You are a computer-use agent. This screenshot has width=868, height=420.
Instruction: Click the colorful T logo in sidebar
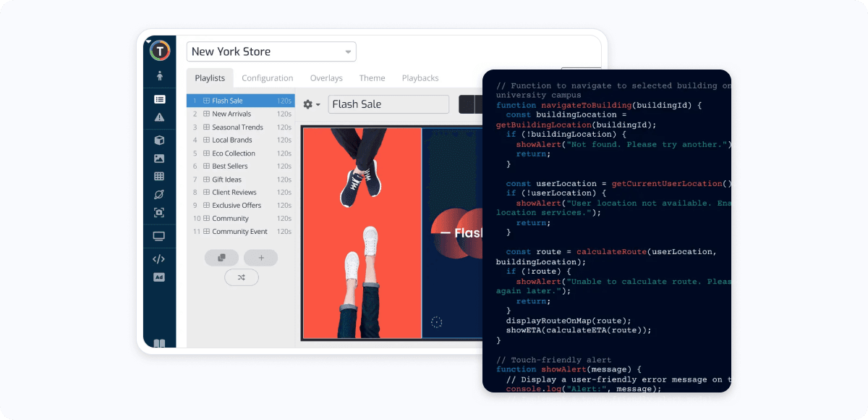click(x=159, y=50)
